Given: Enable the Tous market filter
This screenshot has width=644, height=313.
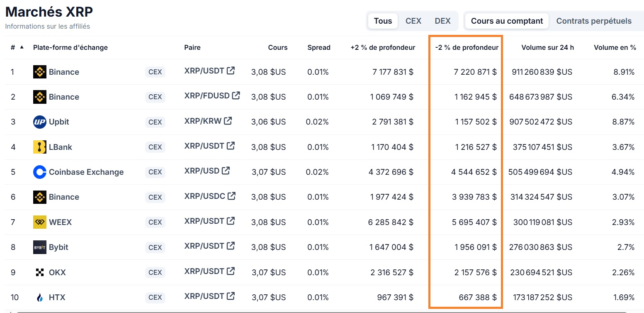Looking at the screenshot, I should coord(382,20).
